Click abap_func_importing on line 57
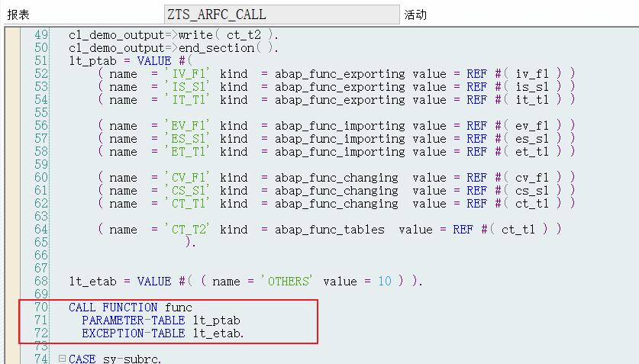This screenshot has height=364, width=639. coord(340,138)
